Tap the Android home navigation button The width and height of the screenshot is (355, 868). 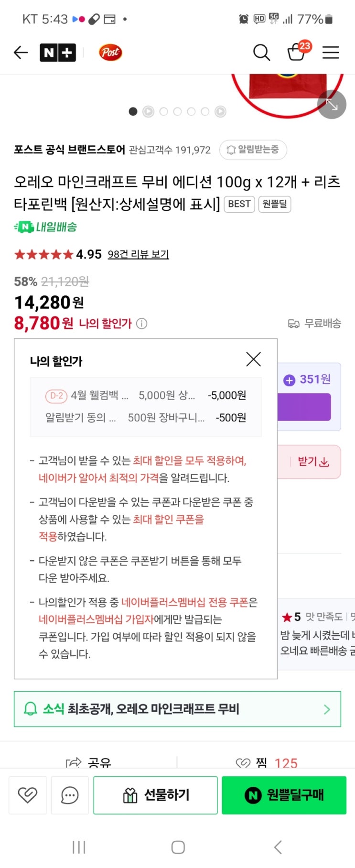(x=178, y=847)
